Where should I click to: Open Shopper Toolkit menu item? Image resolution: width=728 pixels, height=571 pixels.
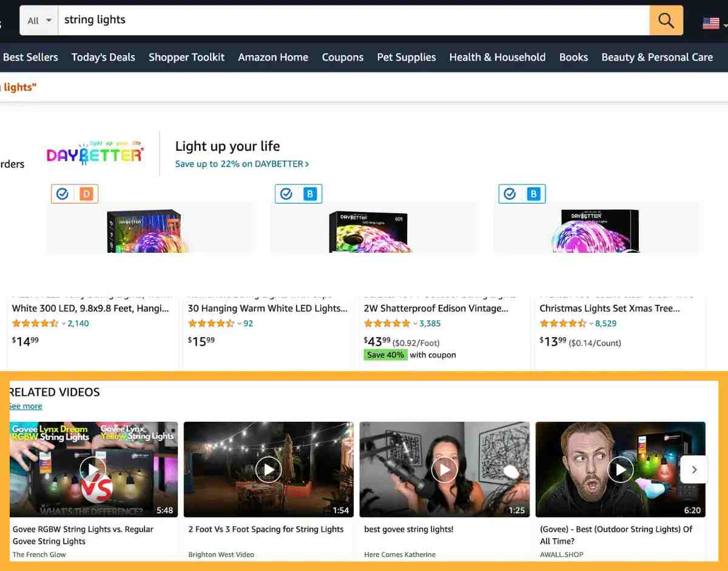click(186, 57)
